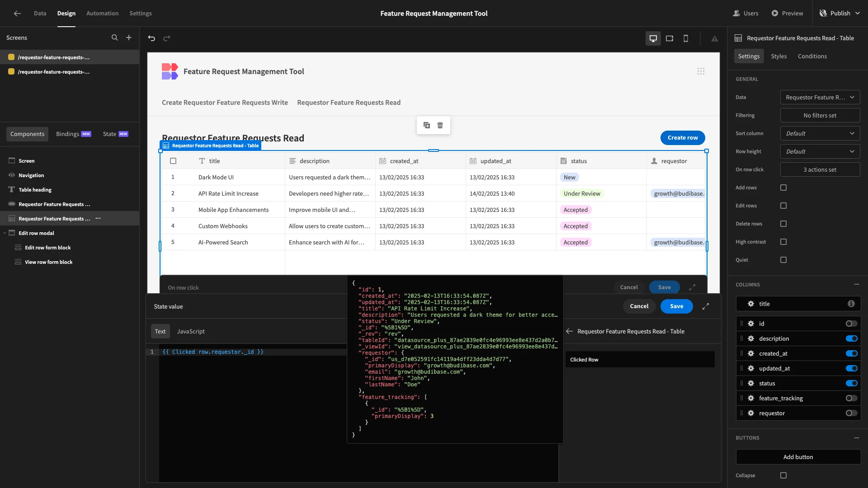Open the Data source dropdown

coord(820,97)
